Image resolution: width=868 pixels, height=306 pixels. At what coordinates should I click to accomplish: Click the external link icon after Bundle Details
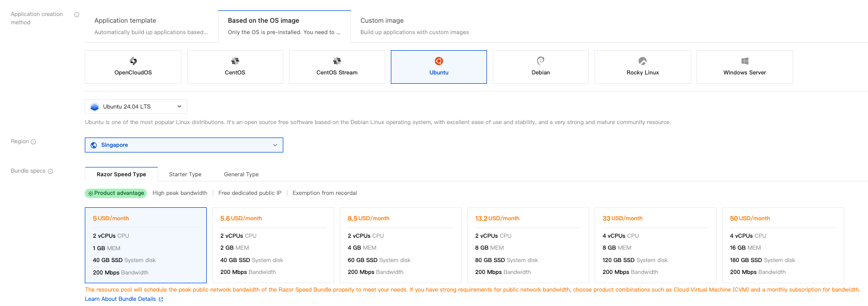[161, 299]
